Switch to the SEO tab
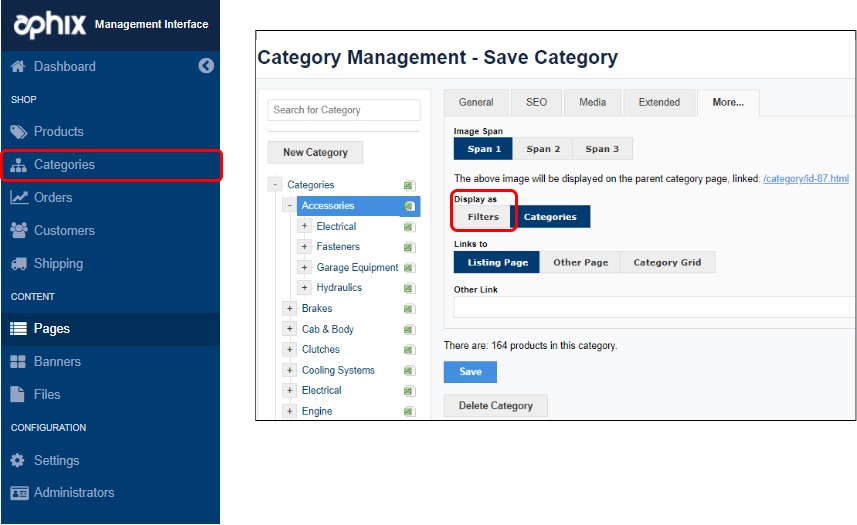The image size is (857, 525). (536, 102)
